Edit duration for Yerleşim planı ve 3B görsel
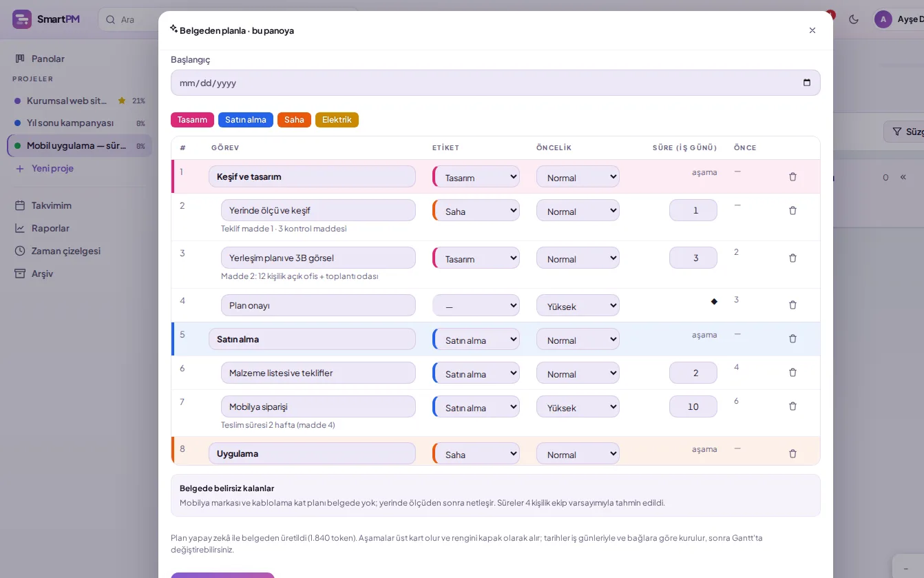Image resolution: width=924 pixels, height=578 pixels. tap(693, 258)
